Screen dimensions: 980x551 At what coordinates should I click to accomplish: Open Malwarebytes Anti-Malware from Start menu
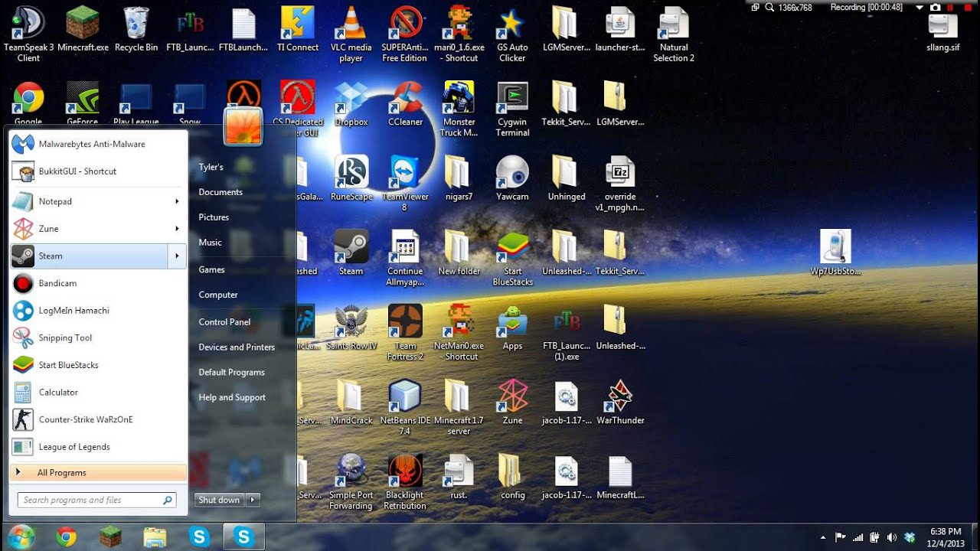coord(98,144)
